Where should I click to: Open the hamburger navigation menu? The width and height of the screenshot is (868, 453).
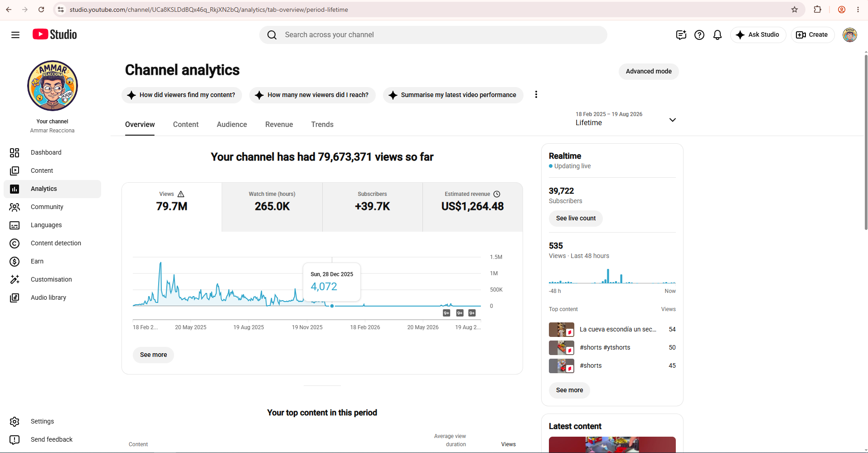pyautogui.click(x=15, y=35)
